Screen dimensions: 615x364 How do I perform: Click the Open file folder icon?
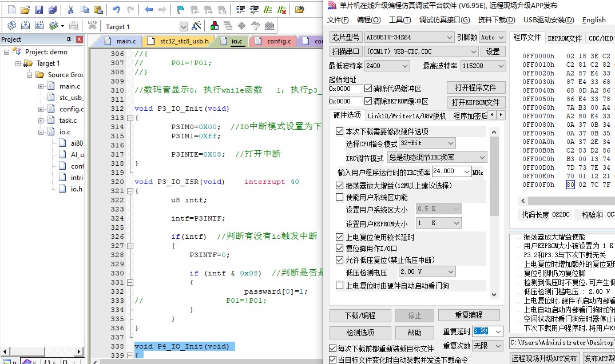point(25,9)
